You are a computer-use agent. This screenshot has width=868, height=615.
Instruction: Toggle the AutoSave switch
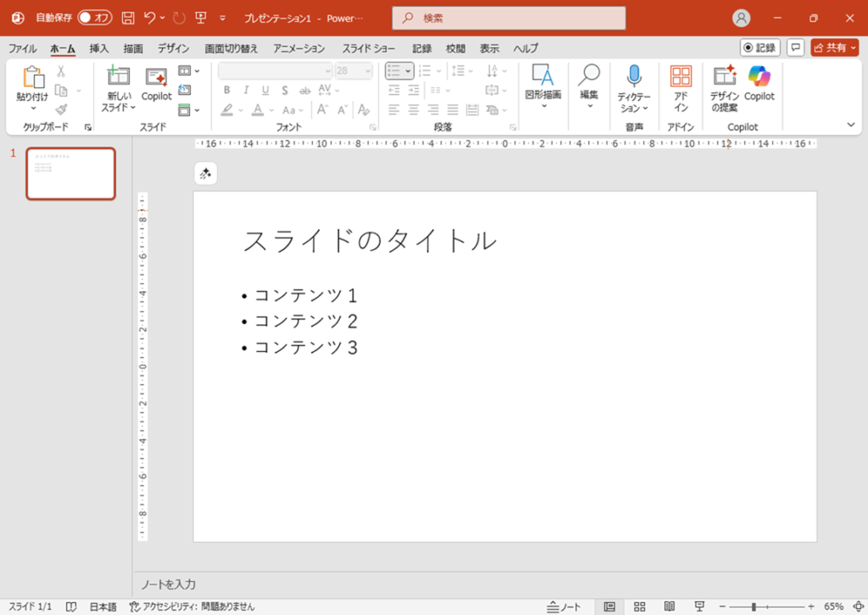tap(95, 18)
